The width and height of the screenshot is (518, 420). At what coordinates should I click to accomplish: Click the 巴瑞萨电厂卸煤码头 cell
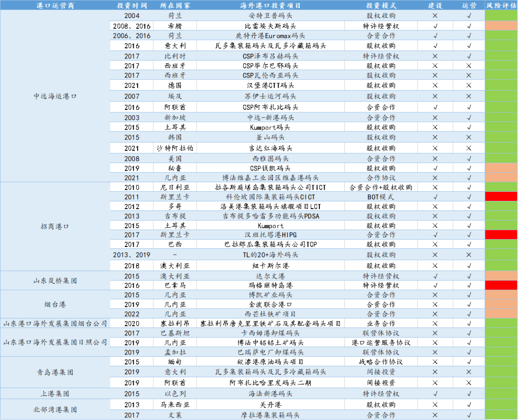[x=271, y=352]
